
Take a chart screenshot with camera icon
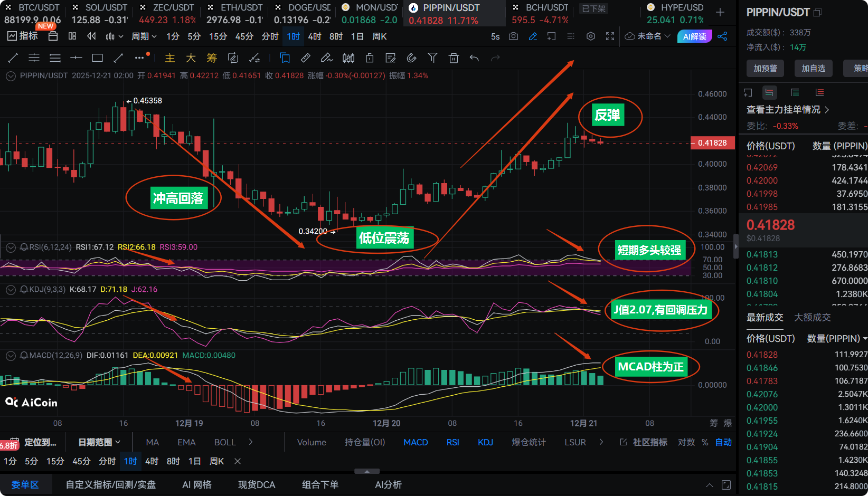(x=513, y=36)
